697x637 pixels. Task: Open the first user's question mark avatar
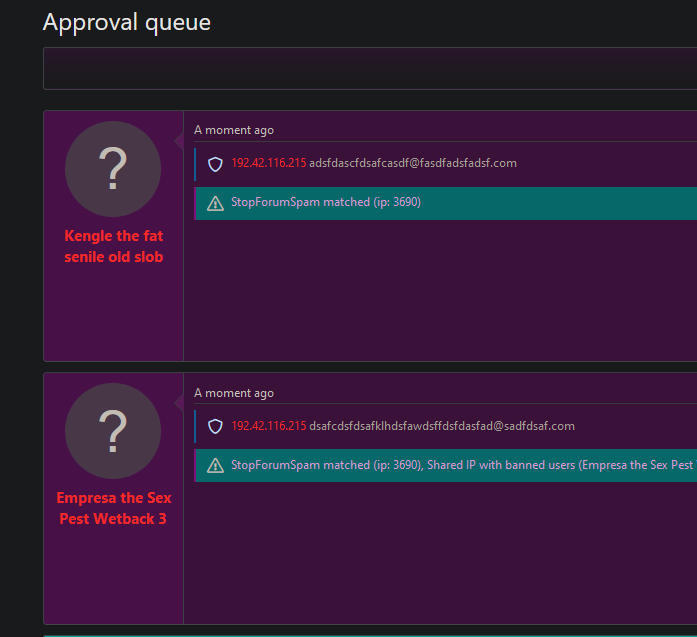113,169
